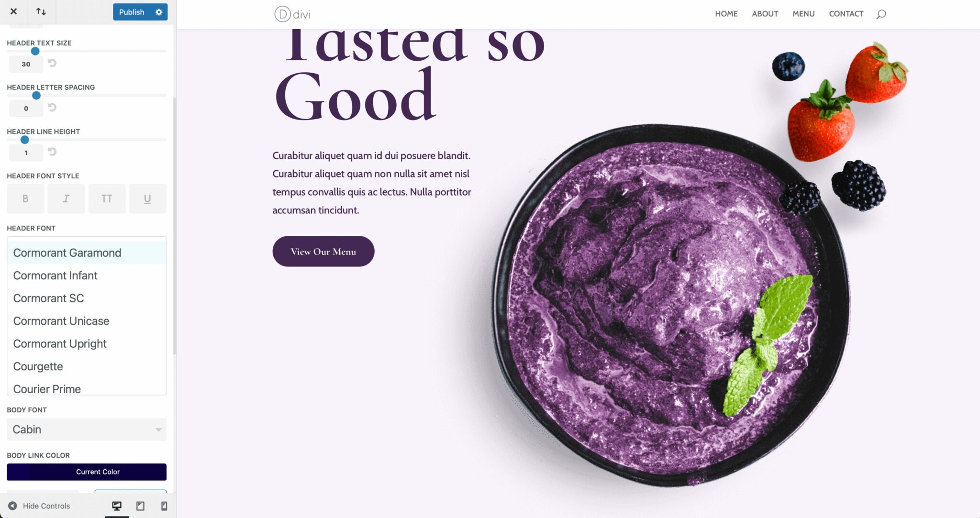This screenshot has width=980, height=518.
Task: Click the desktop preview mode icon
Action: point(117,506)
